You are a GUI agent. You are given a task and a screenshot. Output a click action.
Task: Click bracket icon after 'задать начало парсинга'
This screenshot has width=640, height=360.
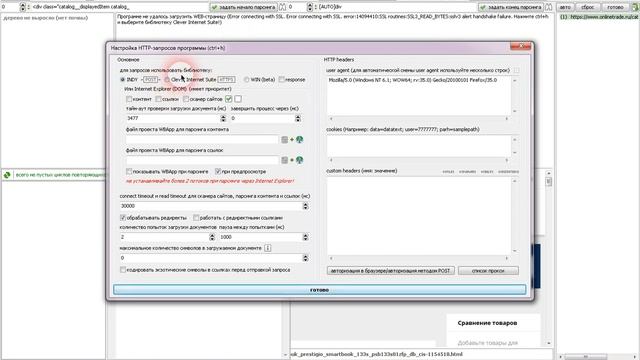[x=282, y=7]
